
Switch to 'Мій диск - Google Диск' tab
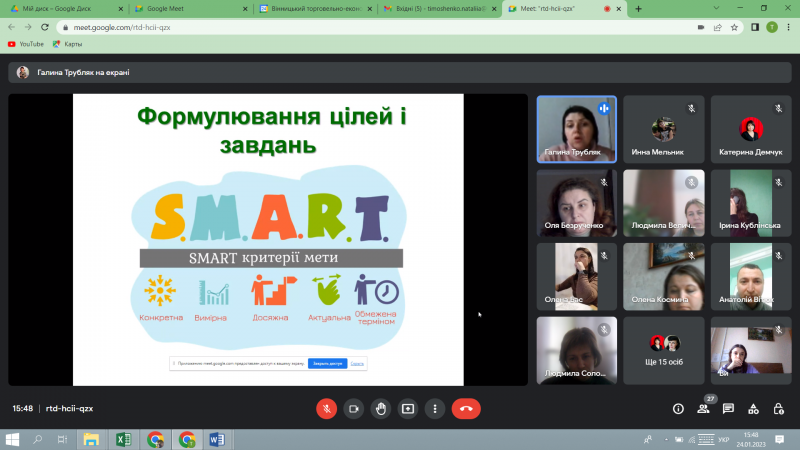(x=66, y=9)
